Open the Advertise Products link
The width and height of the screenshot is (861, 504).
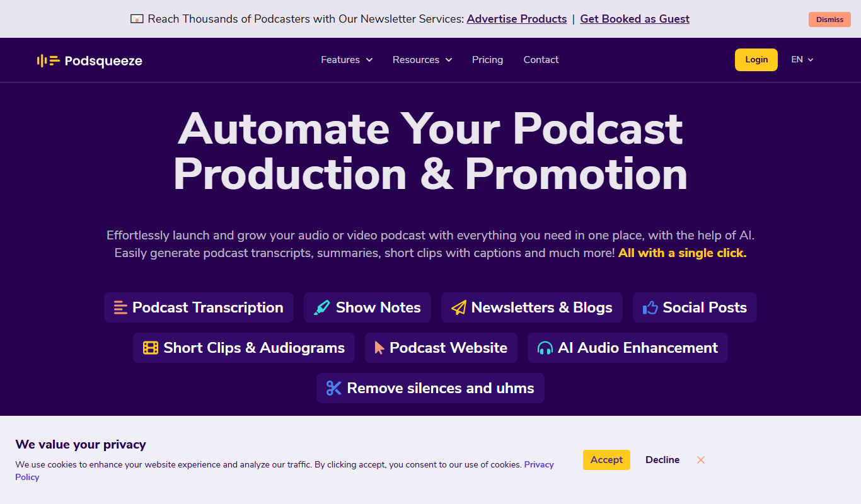click(517, 19)
